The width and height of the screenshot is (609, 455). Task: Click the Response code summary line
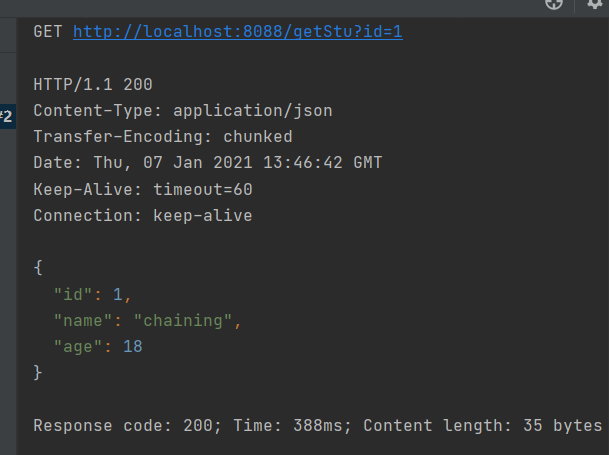click(318, 425)
